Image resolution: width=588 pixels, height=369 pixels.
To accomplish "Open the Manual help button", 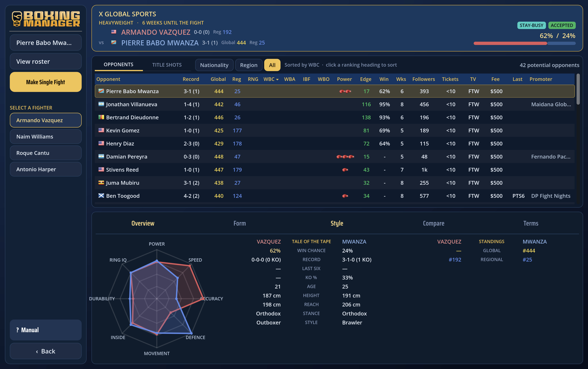I will tap(46, 330).
